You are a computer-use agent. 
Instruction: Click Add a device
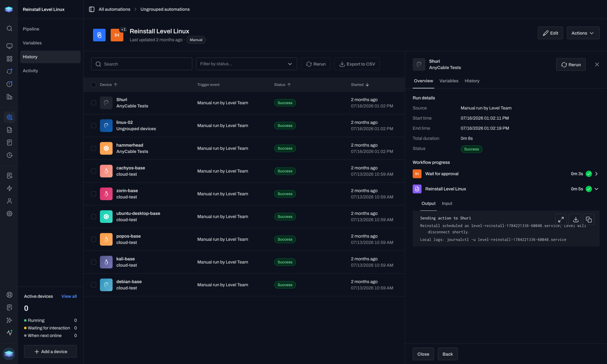tap(50, 351)
